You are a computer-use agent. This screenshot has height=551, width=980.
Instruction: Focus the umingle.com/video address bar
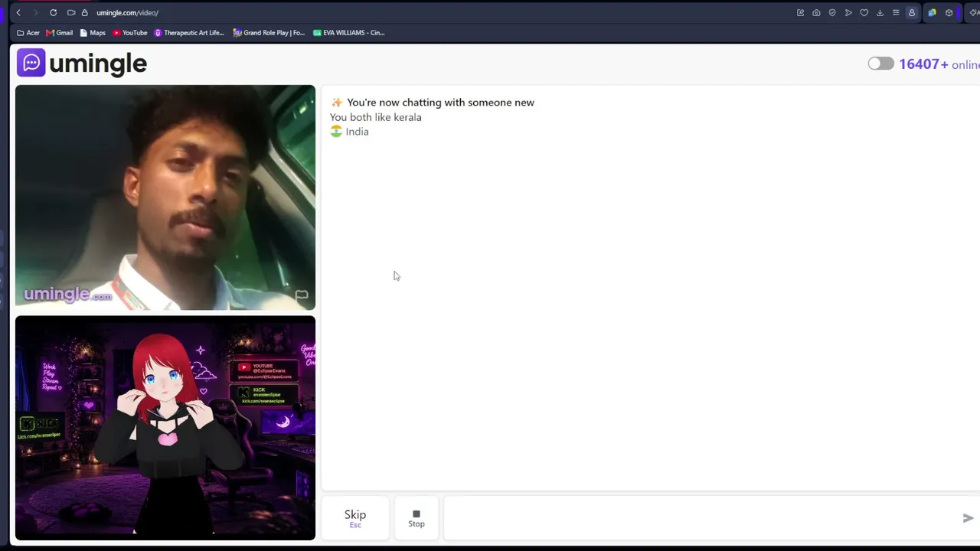[127, 12]
